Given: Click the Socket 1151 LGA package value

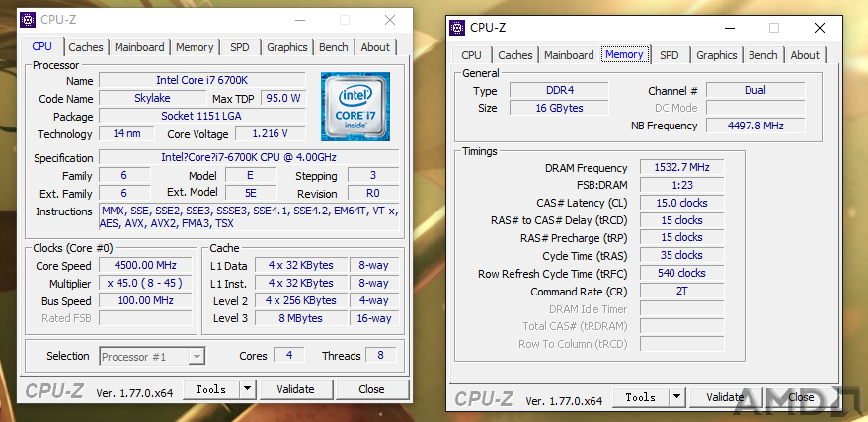Looking at the screenshot, I should coord(202,116).
